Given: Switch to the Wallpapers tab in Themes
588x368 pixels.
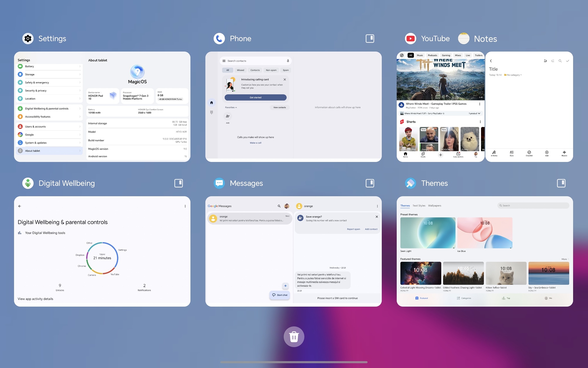Looking at the screenshot, I should coord(435,205).
